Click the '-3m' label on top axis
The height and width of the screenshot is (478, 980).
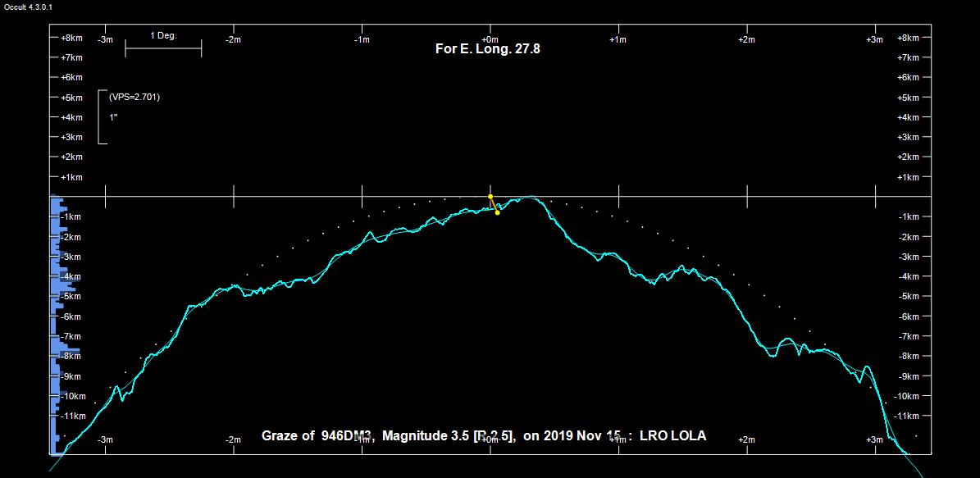106,39
